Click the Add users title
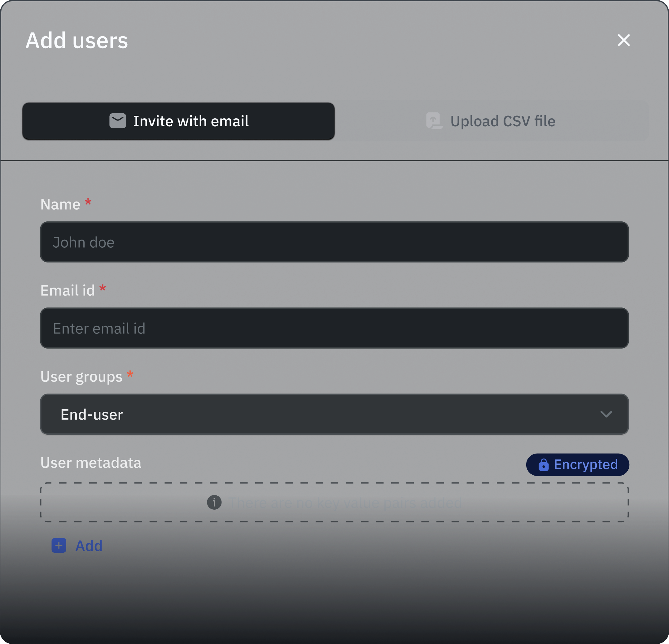 [x=77, y=41]
